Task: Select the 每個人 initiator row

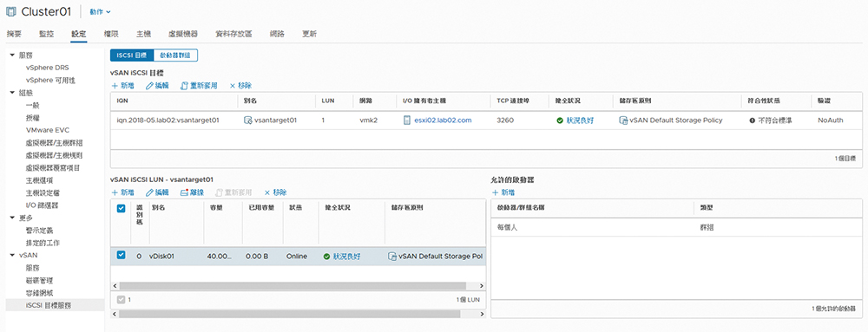Action: point(676,227)
